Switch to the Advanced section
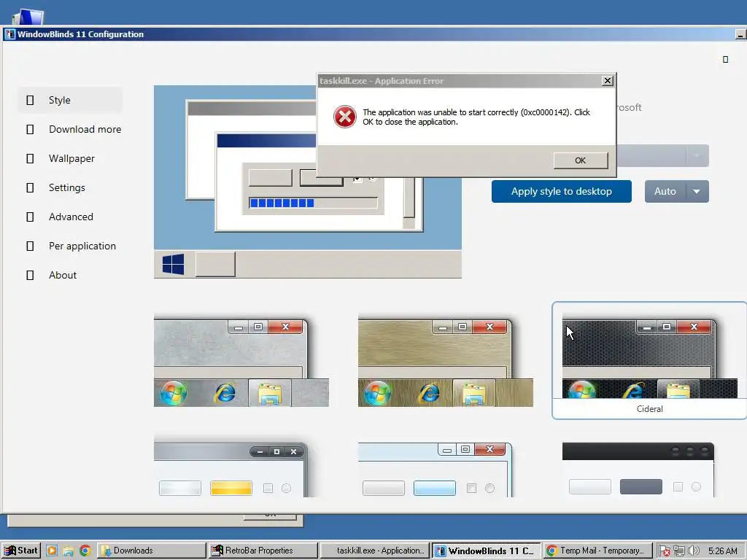Image resolution: width=747 pixels, height=560 pixels. (70, 217)
